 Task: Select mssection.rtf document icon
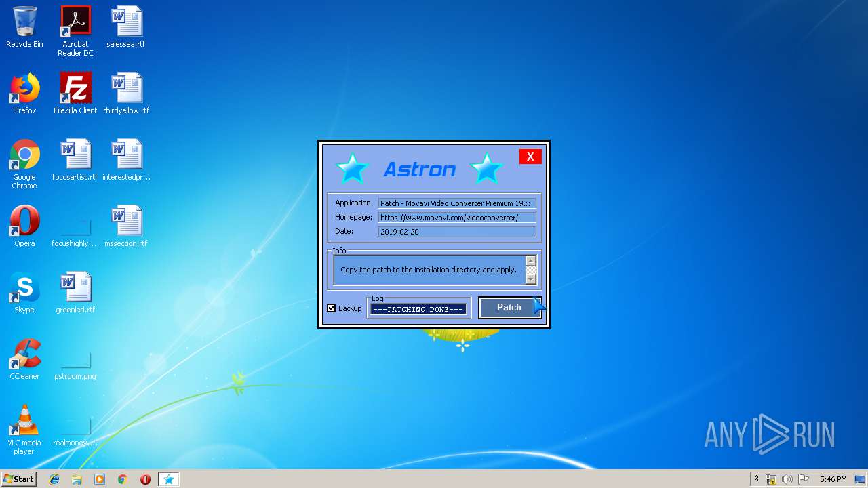126,226
